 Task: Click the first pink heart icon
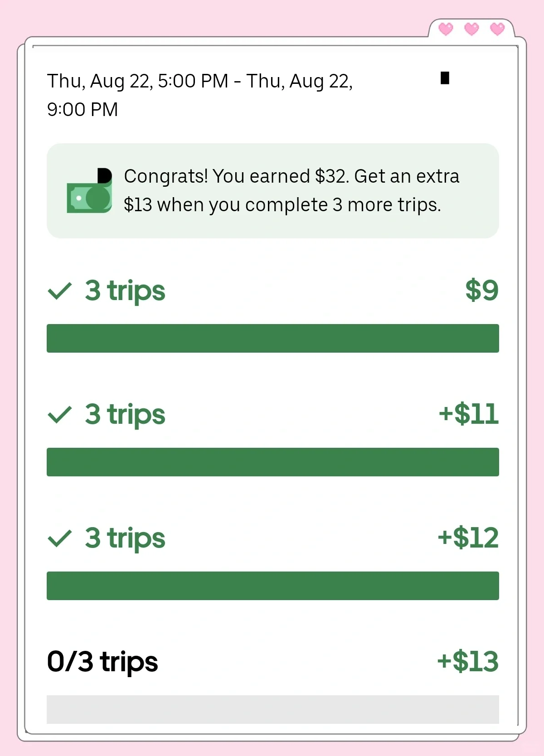pos(446,29)
